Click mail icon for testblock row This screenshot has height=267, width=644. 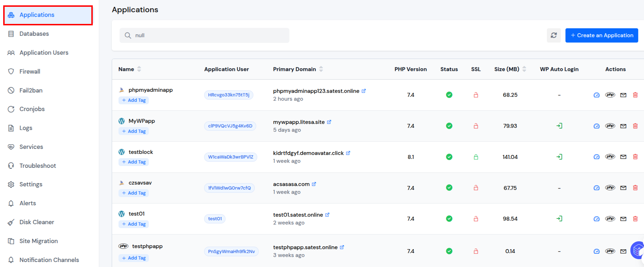[623, 157]
